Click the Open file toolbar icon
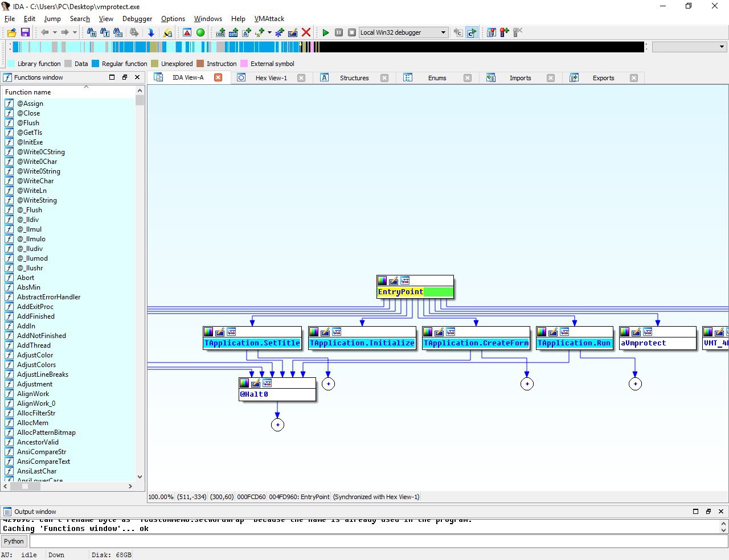 pos(11,32)
